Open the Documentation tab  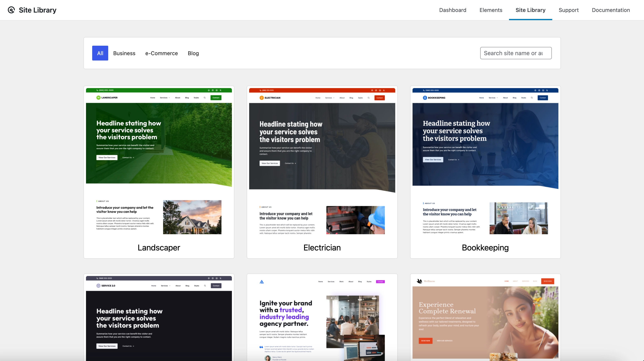pos(611,10)
